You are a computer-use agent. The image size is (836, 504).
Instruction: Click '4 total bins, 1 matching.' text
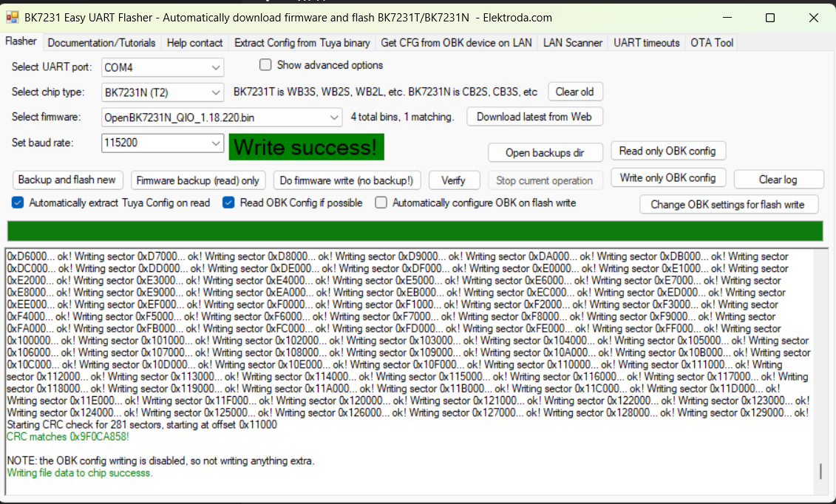coord(403,117)
